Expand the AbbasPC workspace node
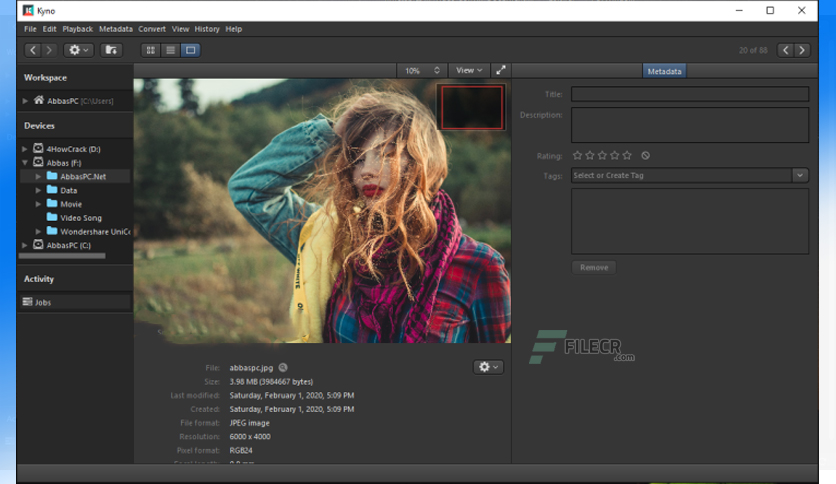 25,101
